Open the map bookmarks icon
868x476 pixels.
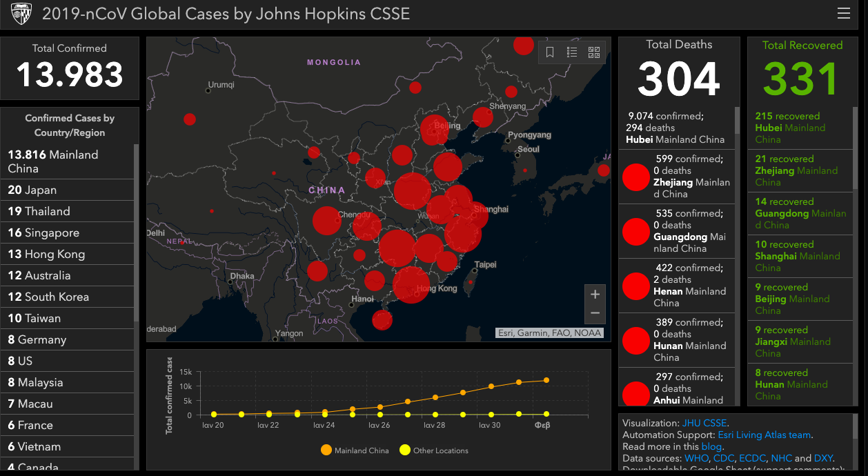tap(550, 52)
